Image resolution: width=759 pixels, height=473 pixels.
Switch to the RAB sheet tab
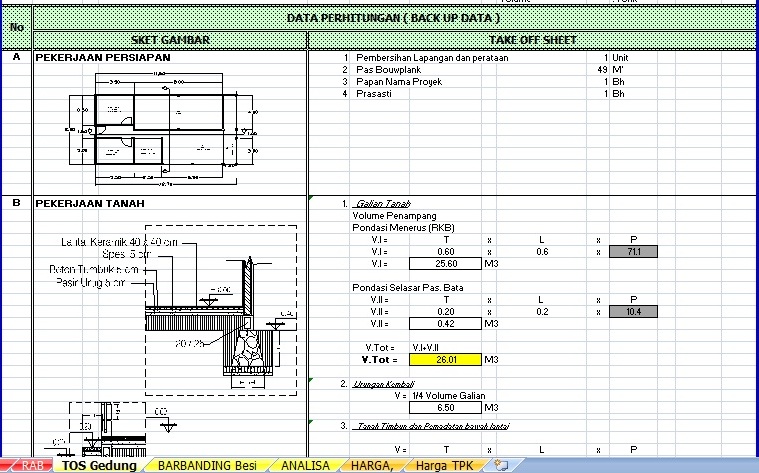tap(32, 466)
